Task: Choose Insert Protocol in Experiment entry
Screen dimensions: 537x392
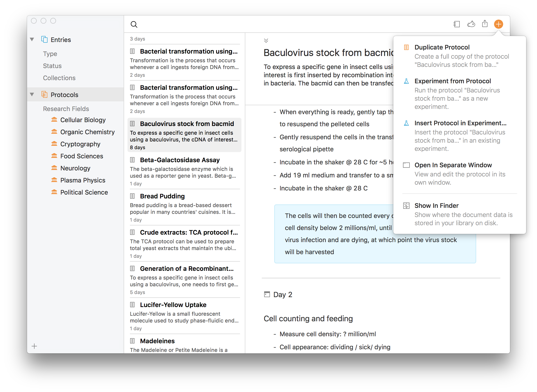Action: click(x=459, y=136)
